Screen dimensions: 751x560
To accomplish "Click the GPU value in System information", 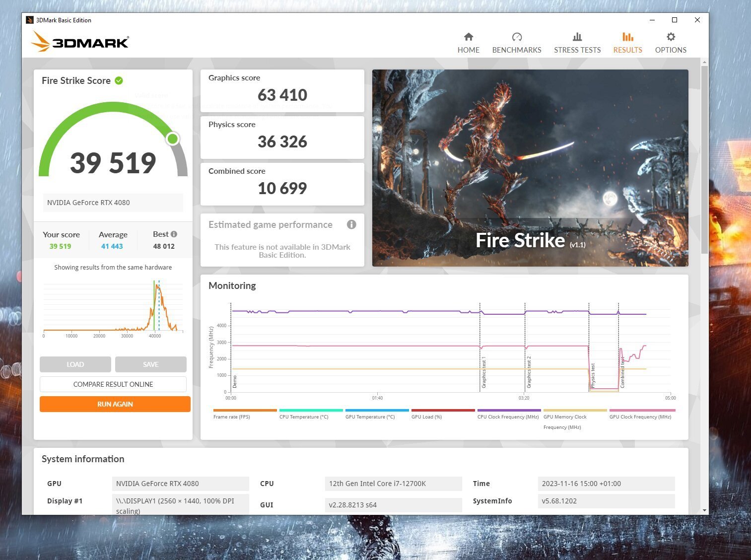I will point(181,484).
